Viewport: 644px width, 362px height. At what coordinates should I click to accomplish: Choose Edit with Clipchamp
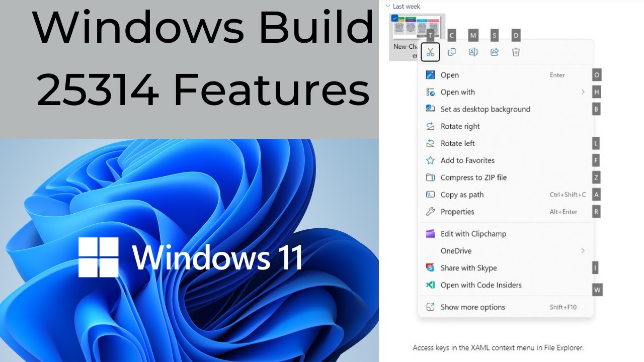tap(506, 234)
